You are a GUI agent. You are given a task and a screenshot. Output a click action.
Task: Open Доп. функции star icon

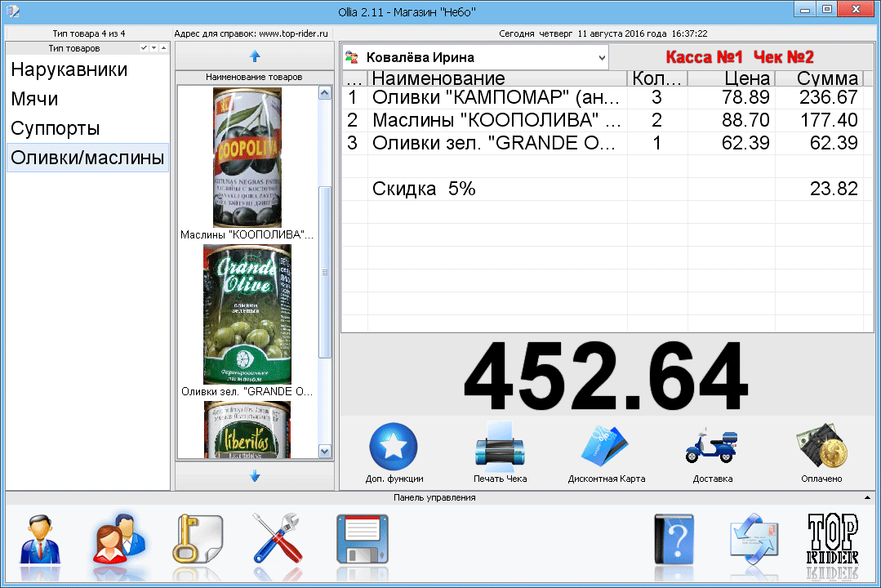tap(394, 447)
